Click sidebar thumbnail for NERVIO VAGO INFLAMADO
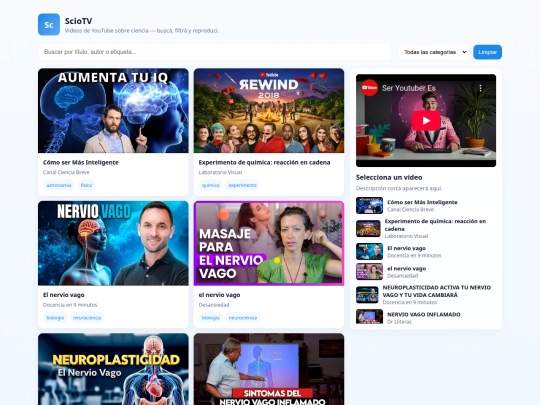The width and height of the screenshot is (540, 405). [x=370, y=317]
